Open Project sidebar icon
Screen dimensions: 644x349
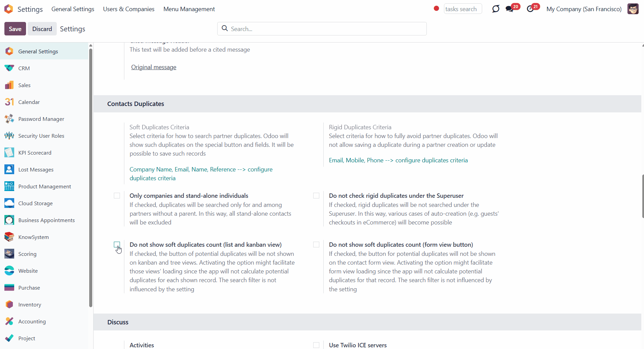[9, 338]
